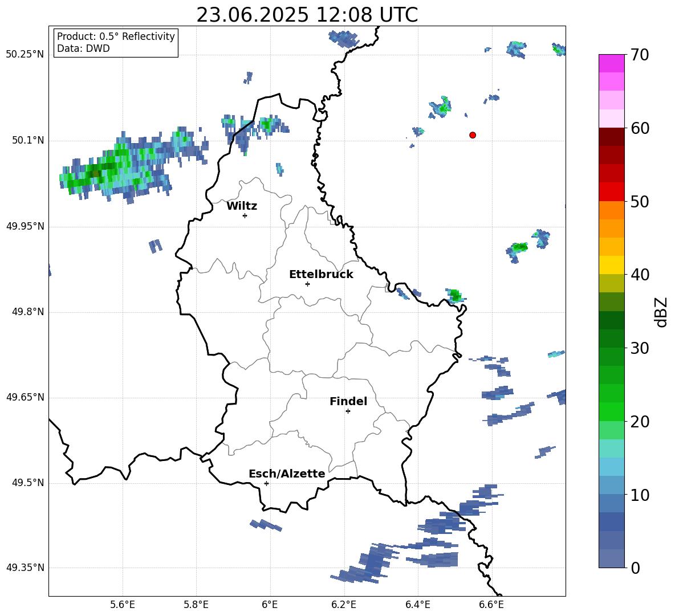
Task: Click the Esch/Alzette station label
Action: click(x=287, y=474)
